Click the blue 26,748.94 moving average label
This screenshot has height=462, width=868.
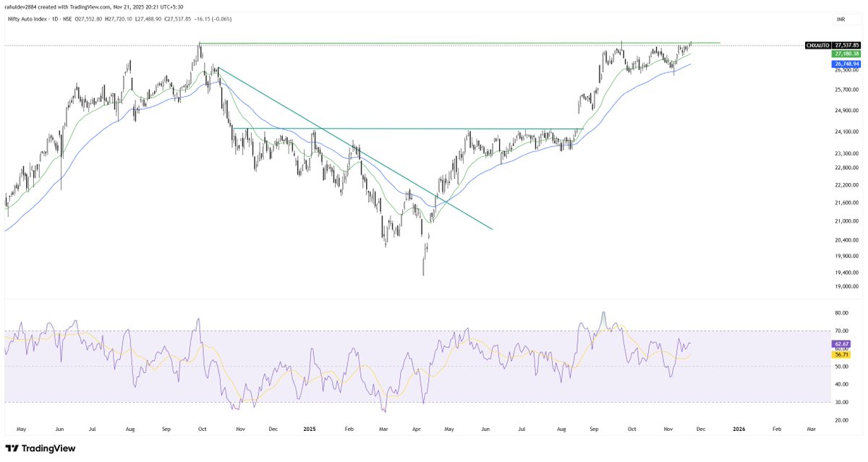[846, 64]
